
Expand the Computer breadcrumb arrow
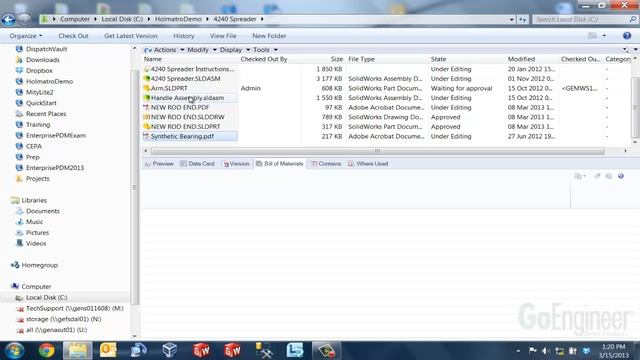(96, 19)
